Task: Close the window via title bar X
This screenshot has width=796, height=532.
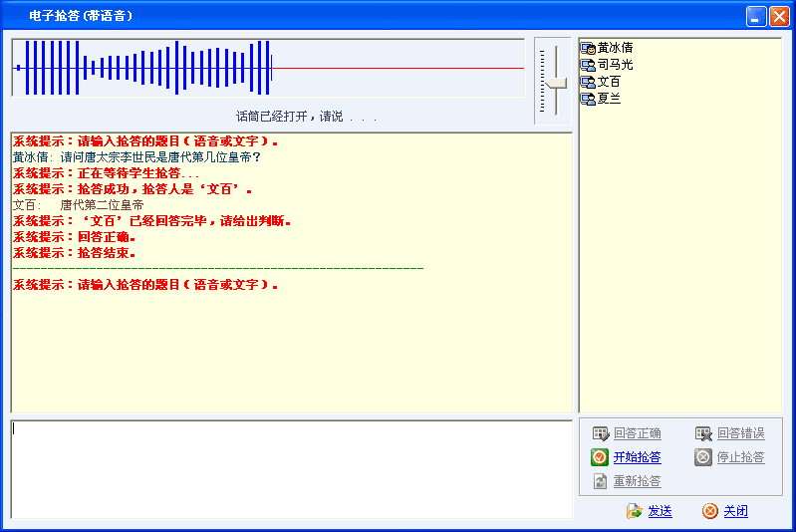Action: [x=778, y=16]
